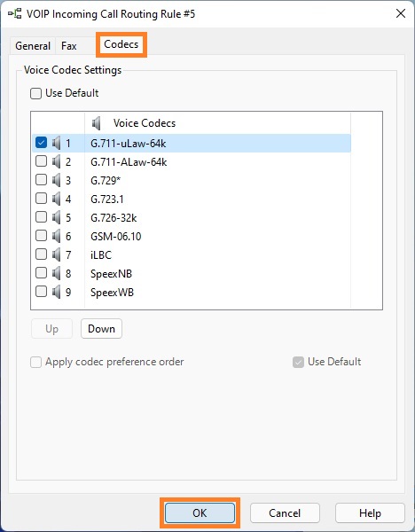Move the selected codec Down
The image size is (415, 532).
(101, 328)
